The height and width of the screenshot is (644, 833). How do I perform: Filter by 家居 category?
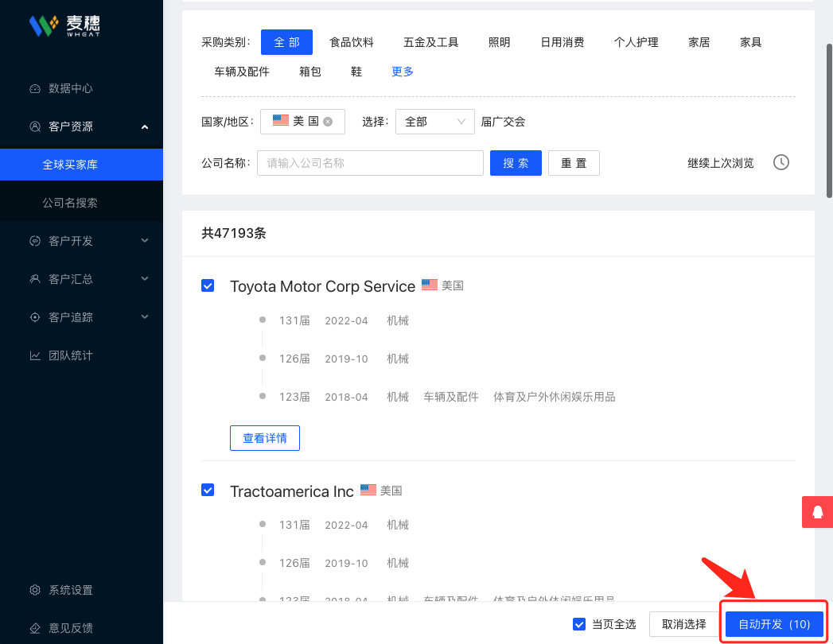(x=699, y=42)
